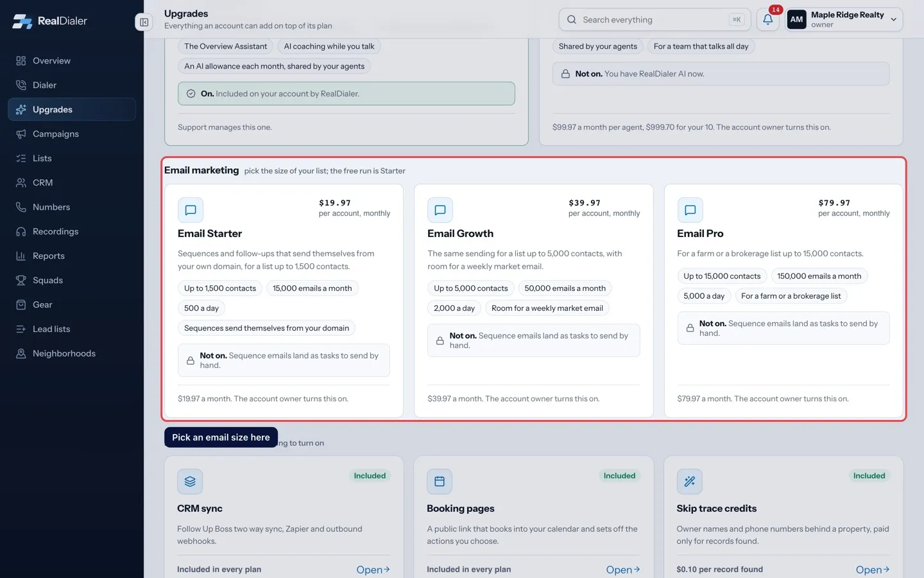Go to Overview in the sidebar
This screenshot has width=924, height=578.
click(x=72, y=61)
